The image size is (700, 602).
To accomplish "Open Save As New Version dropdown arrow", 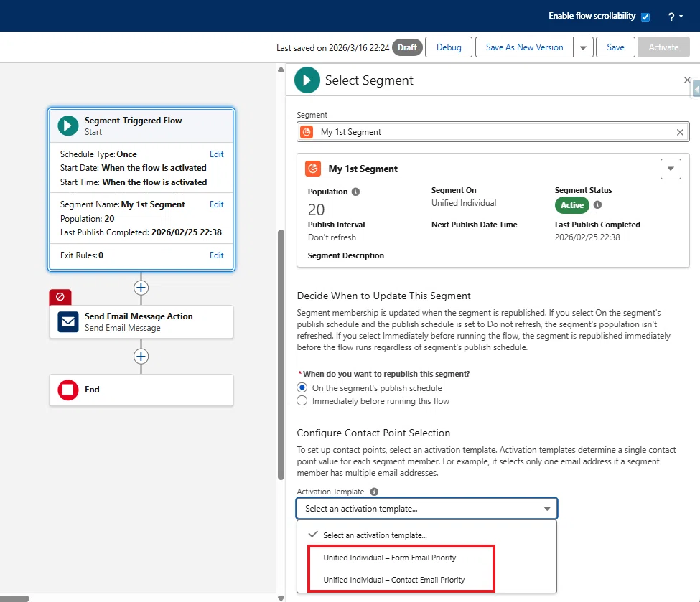I will tap(583, 47).
